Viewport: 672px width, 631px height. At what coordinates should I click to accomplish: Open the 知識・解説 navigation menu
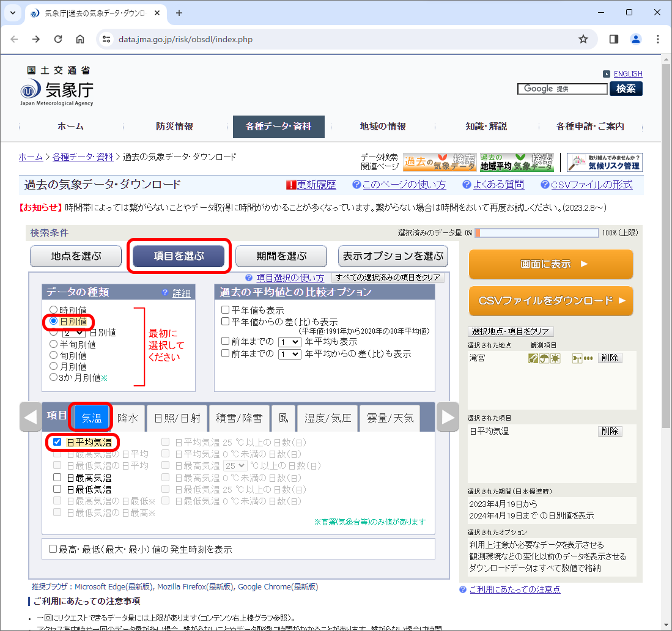(x=487, y=127)
